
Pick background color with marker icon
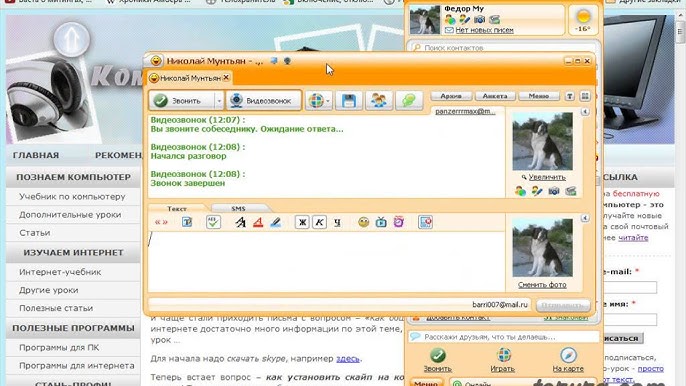(276, 222)
